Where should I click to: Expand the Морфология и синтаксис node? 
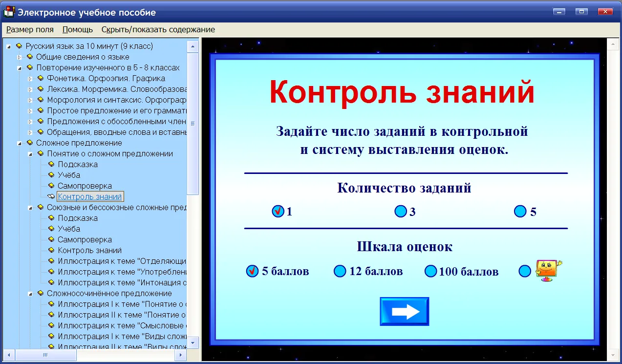tap(30, 100)
